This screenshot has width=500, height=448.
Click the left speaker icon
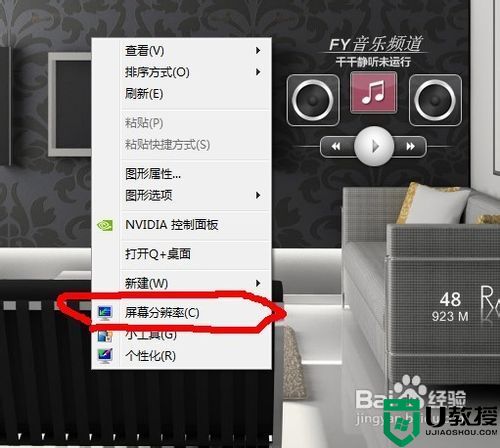pyautogui.click(x=313, y=100)
